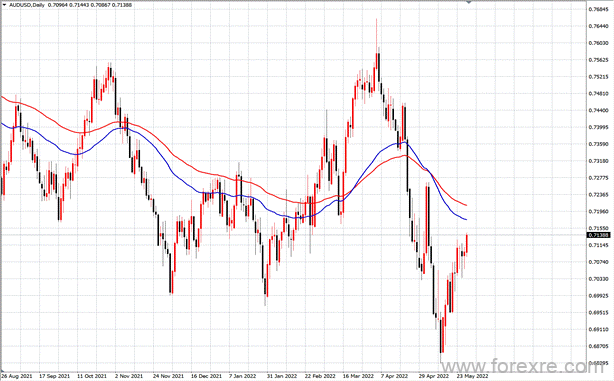Open the dropdown arrow beside AUDUSD,Daily
614x381 pixels.
pyautogui.click(x=4, y=5)
